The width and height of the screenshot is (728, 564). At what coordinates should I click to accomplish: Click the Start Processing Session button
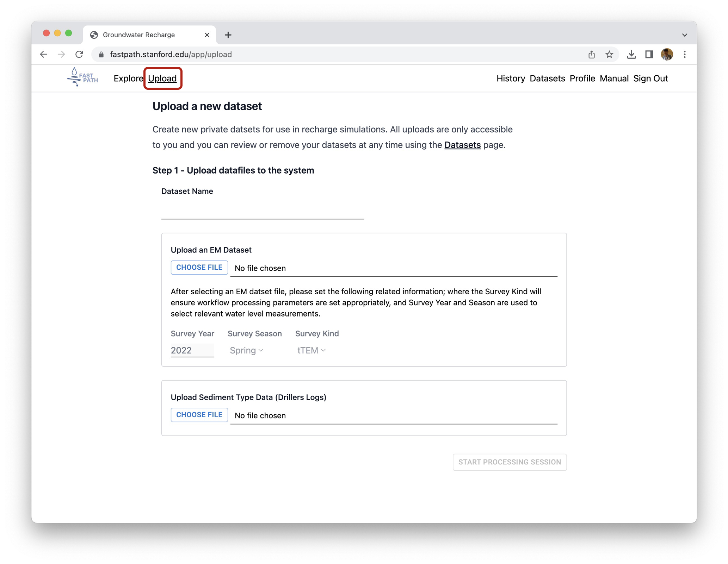pyautogui.click(x=509, y=462)
